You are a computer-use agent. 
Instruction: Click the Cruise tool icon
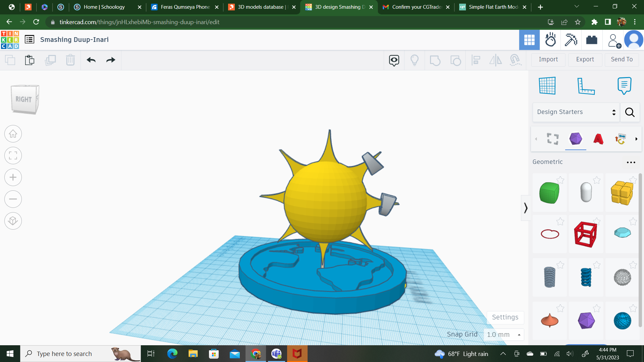pos(516,60)
